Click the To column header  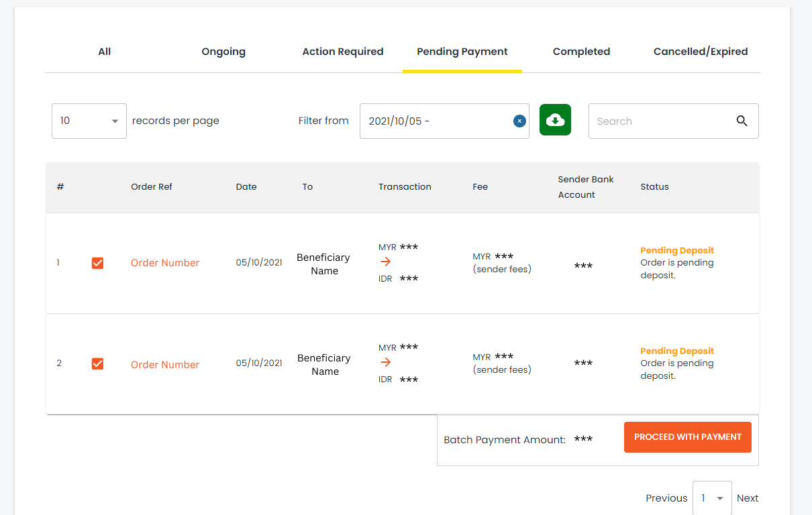click(x=307, y=187)
